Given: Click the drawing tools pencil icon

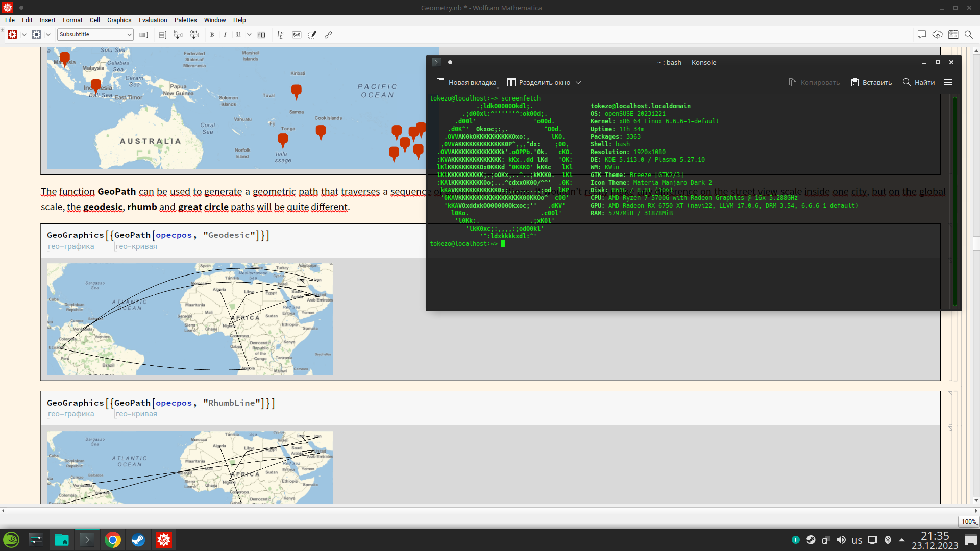Looking at the screenshot, I should coord(312,35).
